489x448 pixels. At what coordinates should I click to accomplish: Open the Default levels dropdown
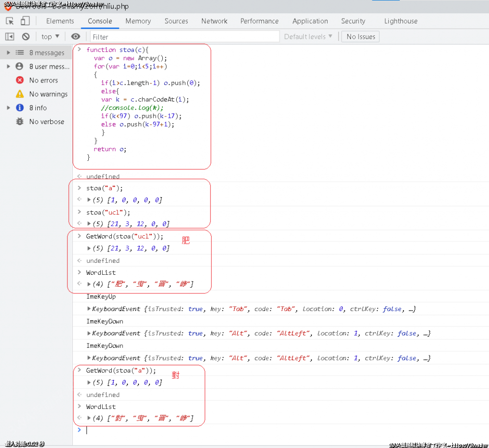[x=308, y=37]
